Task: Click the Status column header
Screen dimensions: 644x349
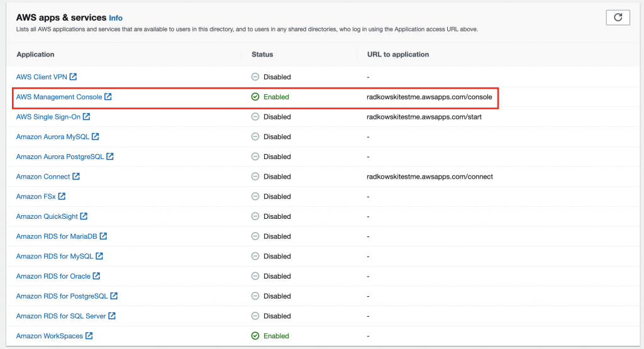Action: (262, 54)
